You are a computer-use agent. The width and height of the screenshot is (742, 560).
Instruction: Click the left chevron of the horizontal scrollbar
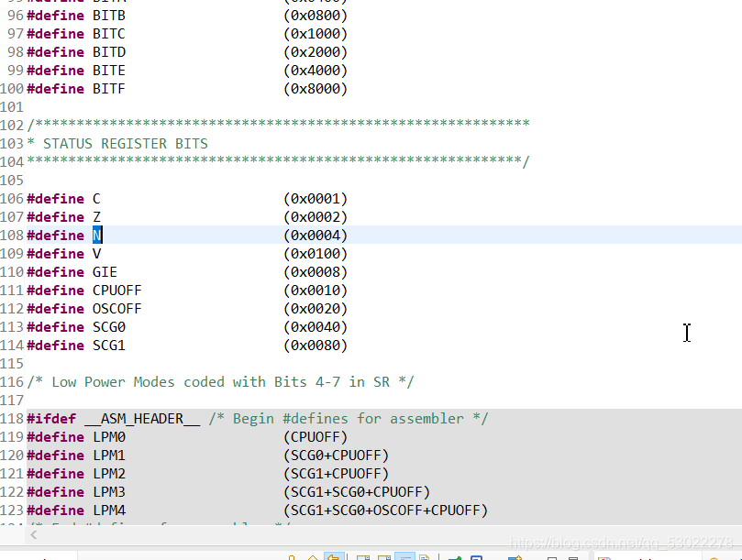click(33, 534)
